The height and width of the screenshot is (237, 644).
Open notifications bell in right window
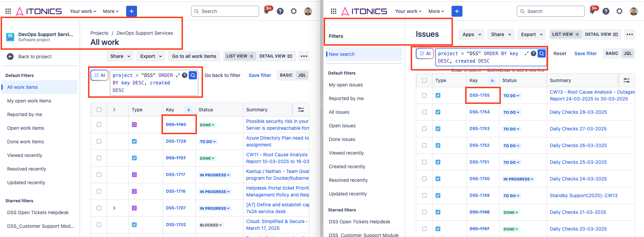click(x=593, y=11)
